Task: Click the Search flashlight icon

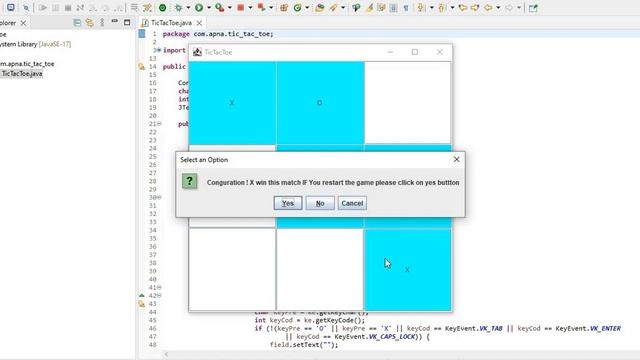Action: [x=333, y=8]
